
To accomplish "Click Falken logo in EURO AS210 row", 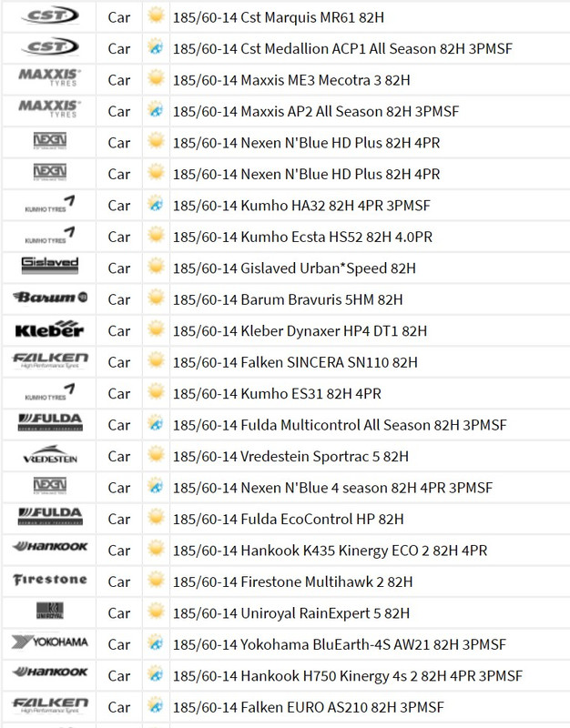I will coord(50,704).
